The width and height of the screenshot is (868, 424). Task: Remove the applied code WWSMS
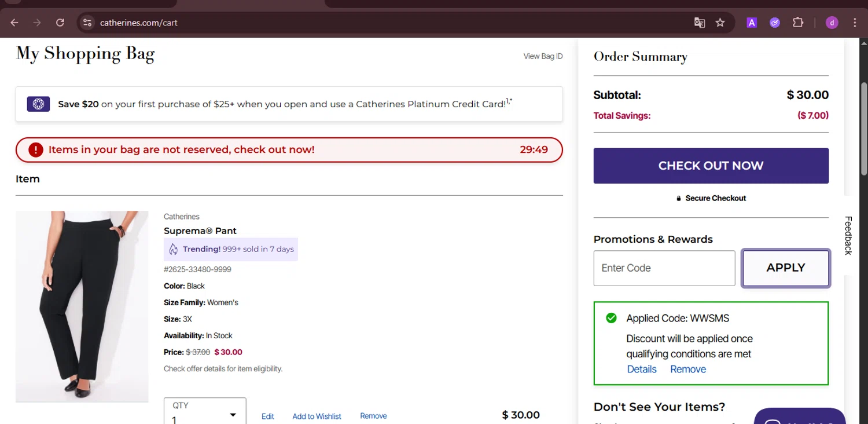(x=688, y=369)
